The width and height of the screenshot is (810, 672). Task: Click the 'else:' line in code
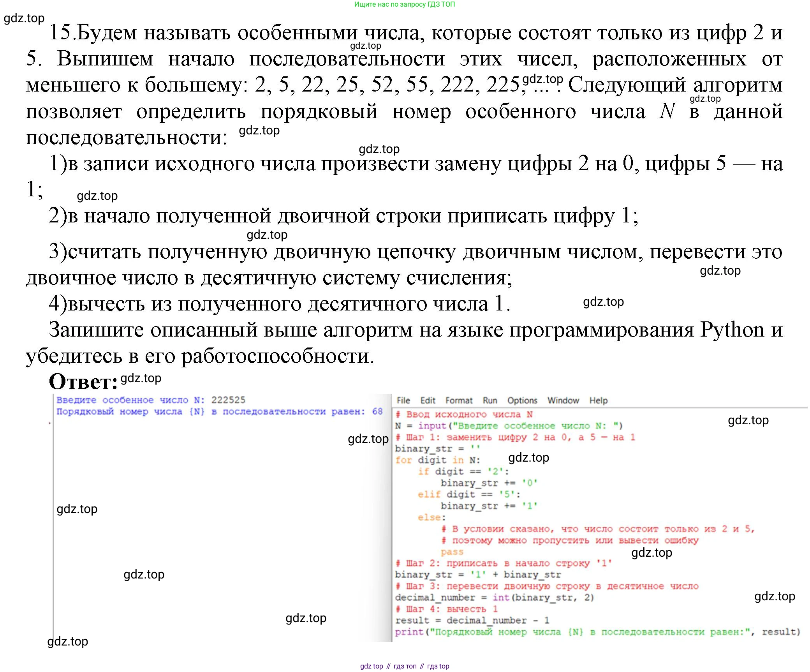(x=432, y=518)
